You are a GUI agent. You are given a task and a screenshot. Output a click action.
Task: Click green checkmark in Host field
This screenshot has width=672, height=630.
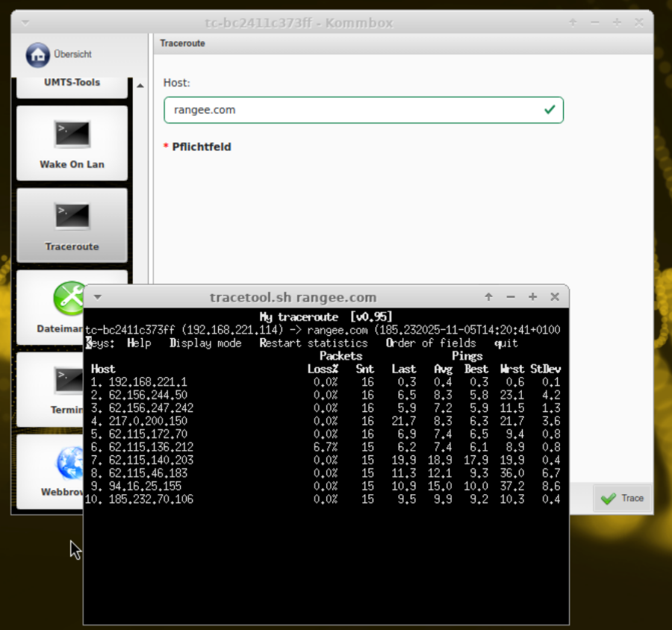tap(550, 110)
